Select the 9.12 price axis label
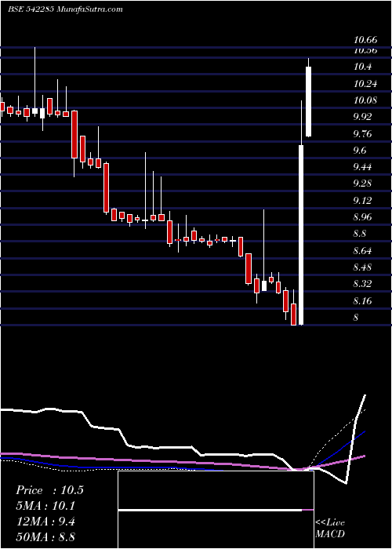Viewport: 392px width, 549px height. click(x=363, y=200)
